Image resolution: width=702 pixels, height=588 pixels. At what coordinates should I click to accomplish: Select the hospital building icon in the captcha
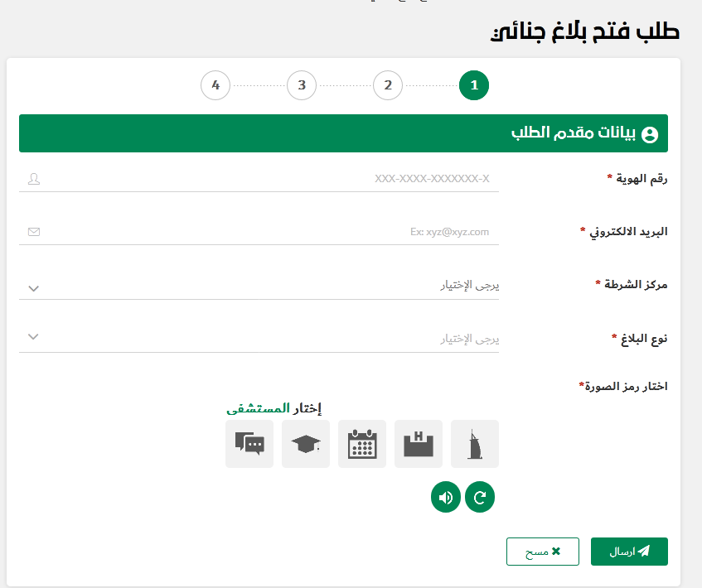coord(418,444)
